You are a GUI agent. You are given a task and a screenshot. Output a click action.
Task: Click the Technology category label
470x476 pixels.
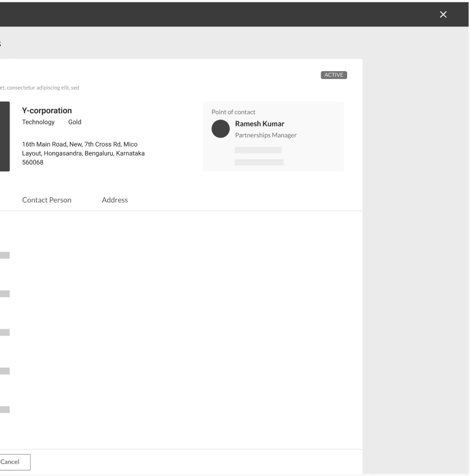(x=38, y=122)
